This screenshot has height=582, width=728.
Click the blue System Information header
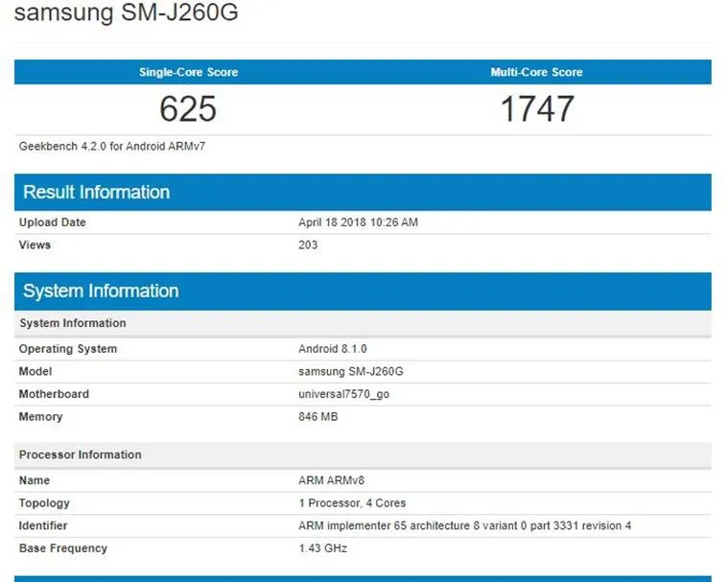(363, 291)
